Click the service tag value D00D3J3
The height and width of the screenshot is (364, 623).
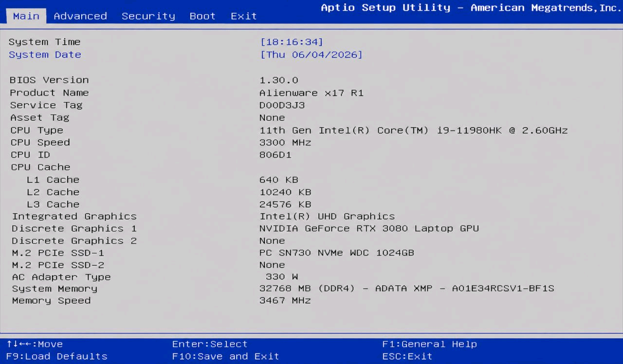pyautogui.click(x=282, y=105)
